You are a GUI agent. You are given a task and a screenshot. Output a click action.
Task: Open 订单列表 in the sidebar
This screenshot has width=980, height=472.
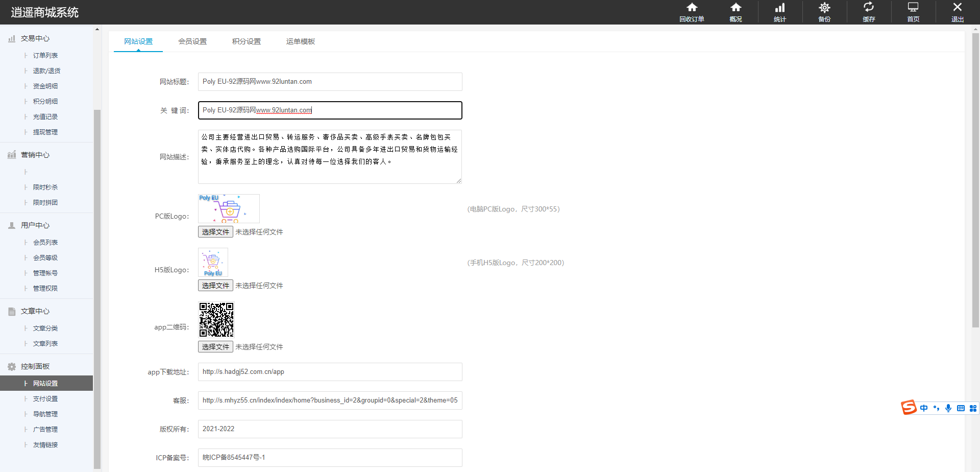click(46, 55)
